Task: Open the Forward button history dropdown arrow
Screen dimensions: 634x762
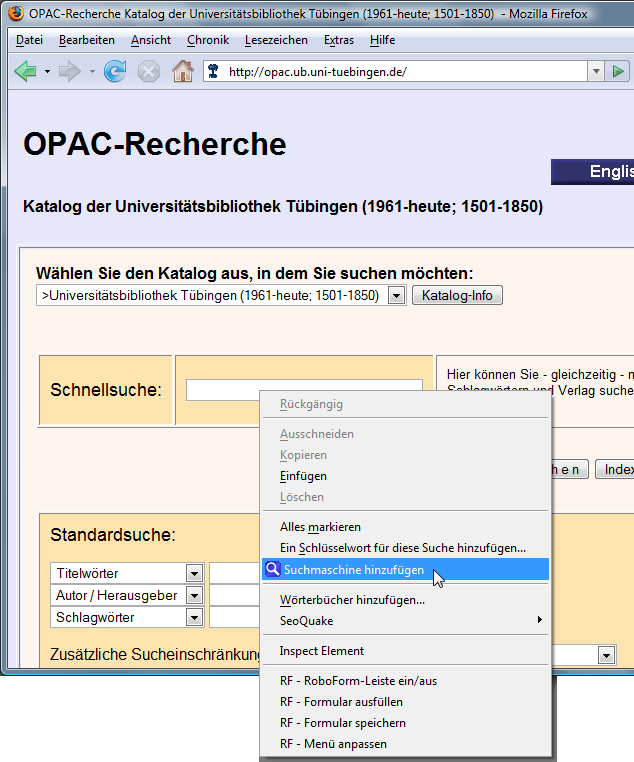Action: coord(92,72)
